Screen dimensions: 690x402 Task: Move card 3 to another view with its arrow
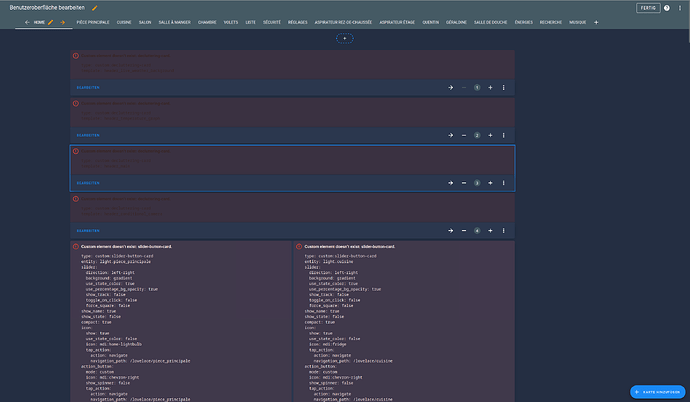(x=451, y=183)
